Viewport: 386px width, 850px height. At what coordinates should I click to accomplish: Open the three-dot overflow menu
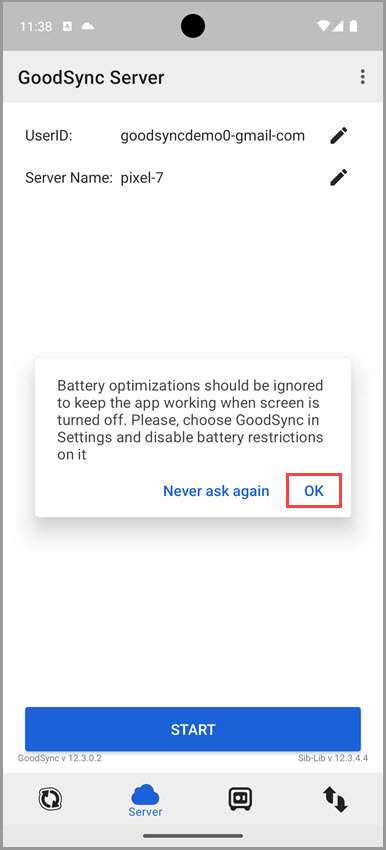[x=362, y=77]
